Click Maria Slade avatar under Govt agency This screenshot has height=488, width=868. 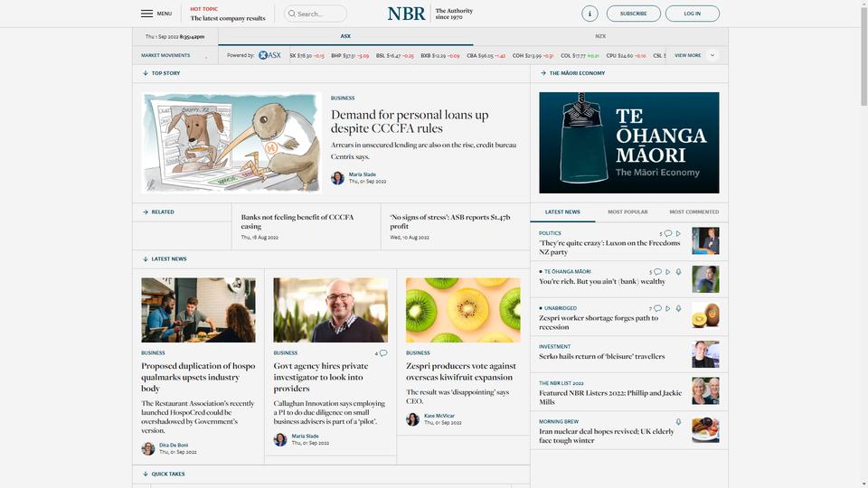[x=280, y=439]
